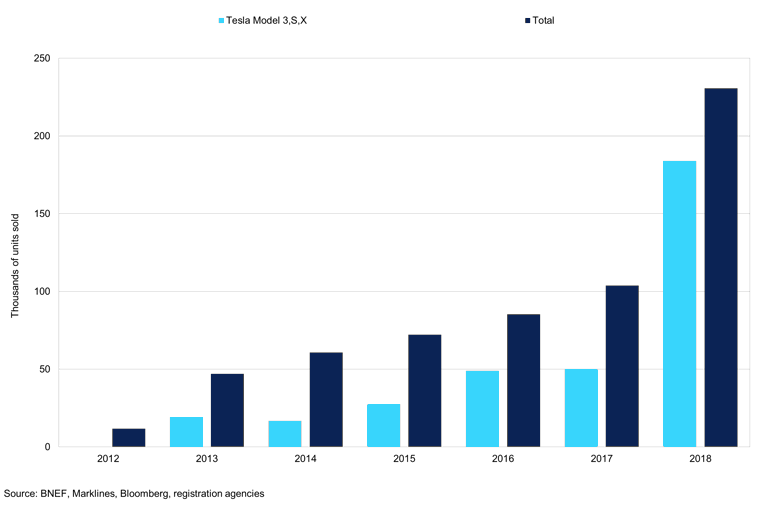The width and height of the screenshot is (770, 506).
Task: Click the 2017 x-axis label
Action: click(x=602, y=459)
